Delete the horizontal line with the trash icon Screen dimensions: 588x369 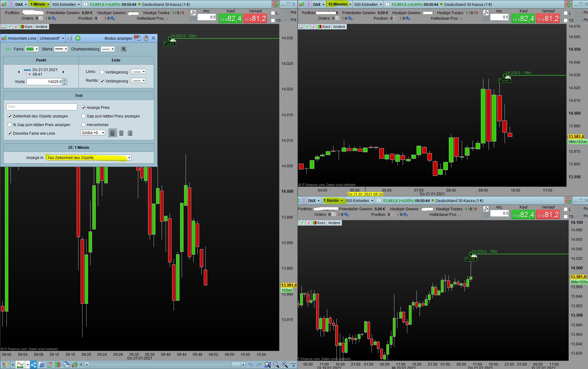[x=146, y=38]
